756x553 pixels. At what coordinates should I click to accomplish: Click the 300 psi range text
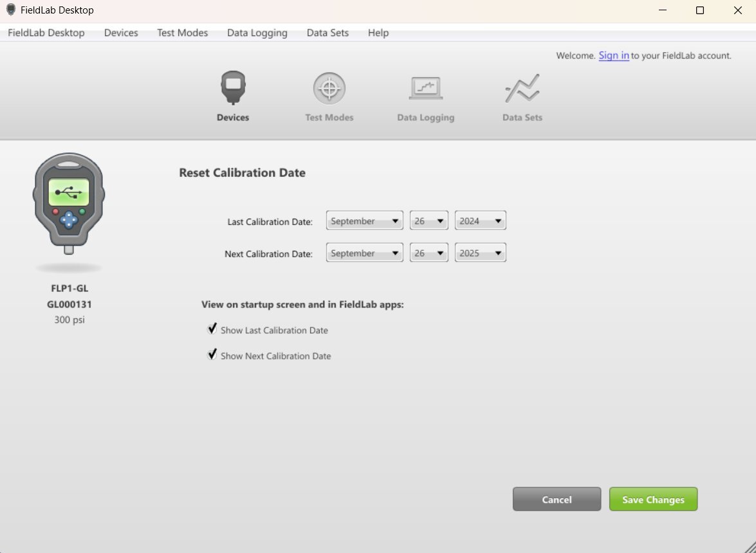[69, 320]
